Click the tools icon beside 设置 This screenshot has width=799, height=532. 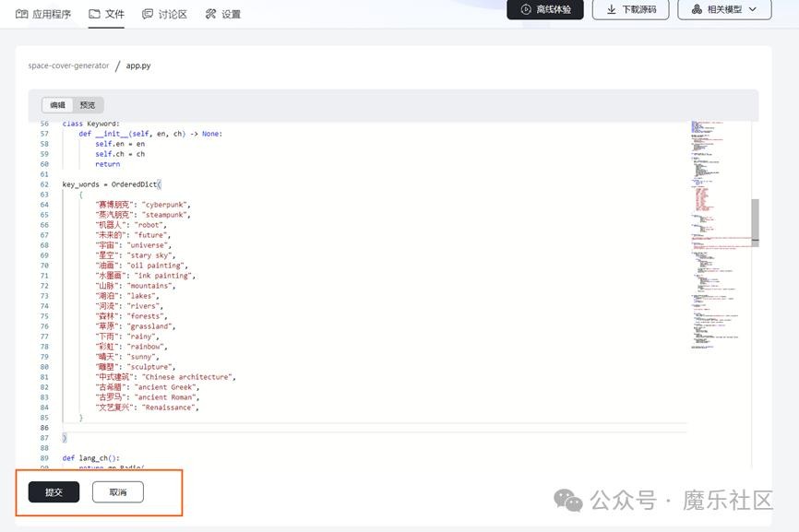coord(210,14)
